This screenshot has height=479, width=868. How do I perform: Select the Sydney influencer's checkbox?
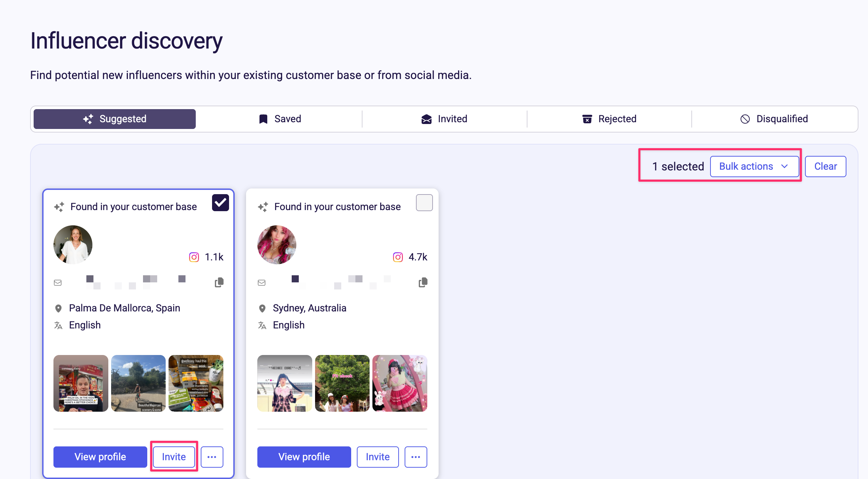[424, 202]
